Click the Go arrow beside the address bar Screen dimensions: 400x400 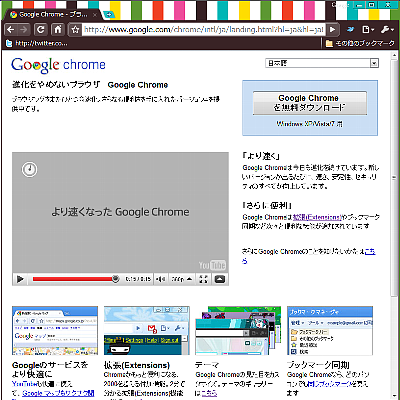point(332,30)
